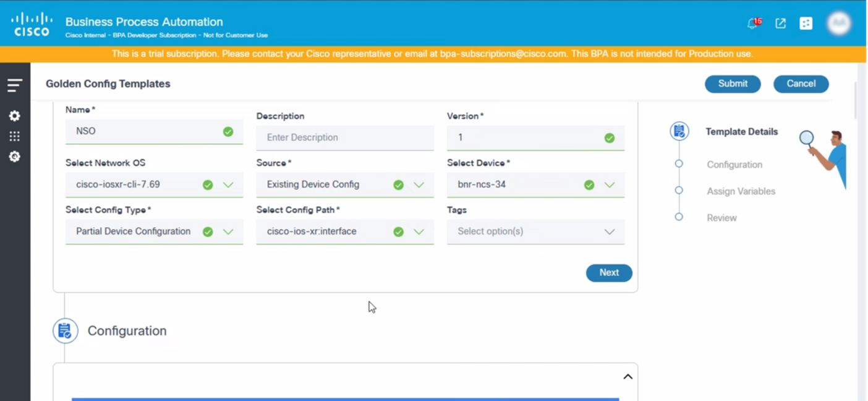Click the Template Details step icon

679,131
